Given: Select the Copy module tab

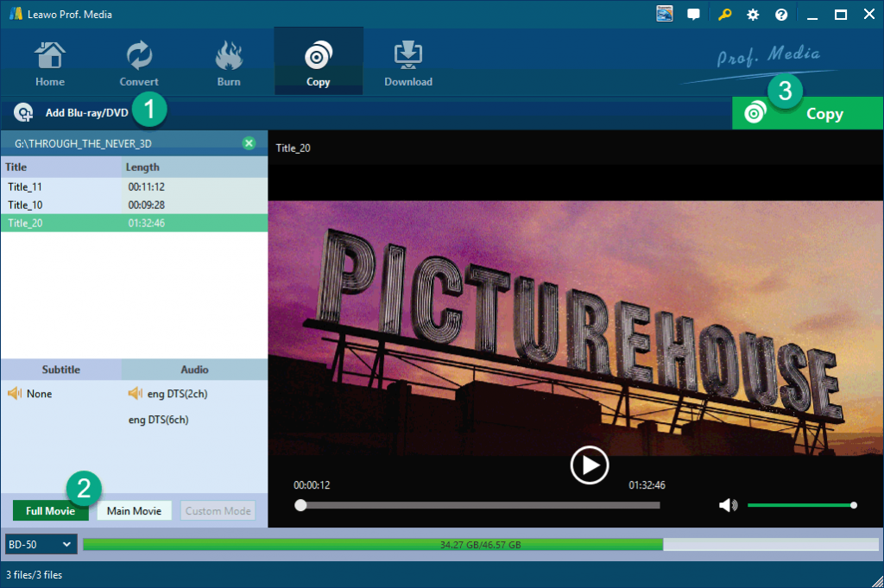Looking at the screenshot, I should tap(319, 61).
